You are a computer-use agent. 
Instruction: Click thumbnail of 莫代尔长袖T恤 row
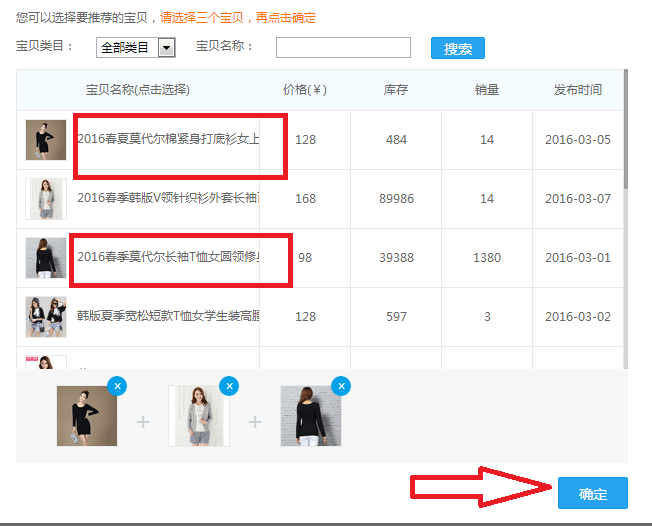pyautogui.click(x=46, y=258)
